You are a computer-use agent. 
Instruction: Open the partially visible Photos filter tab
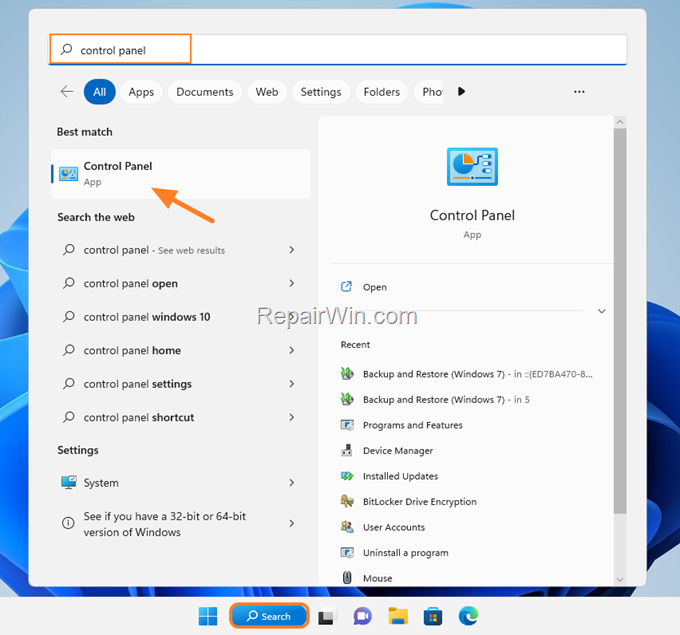pos(429,92)
